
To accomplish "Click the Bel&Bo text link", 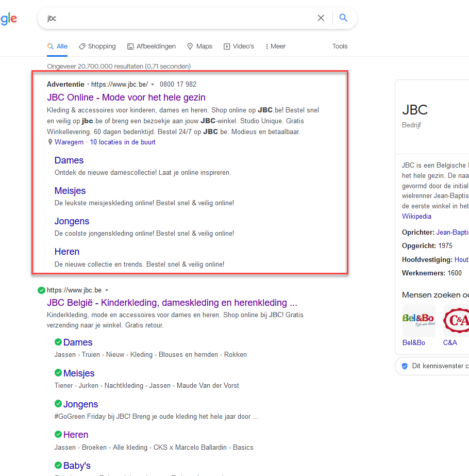I will (413, 342).
